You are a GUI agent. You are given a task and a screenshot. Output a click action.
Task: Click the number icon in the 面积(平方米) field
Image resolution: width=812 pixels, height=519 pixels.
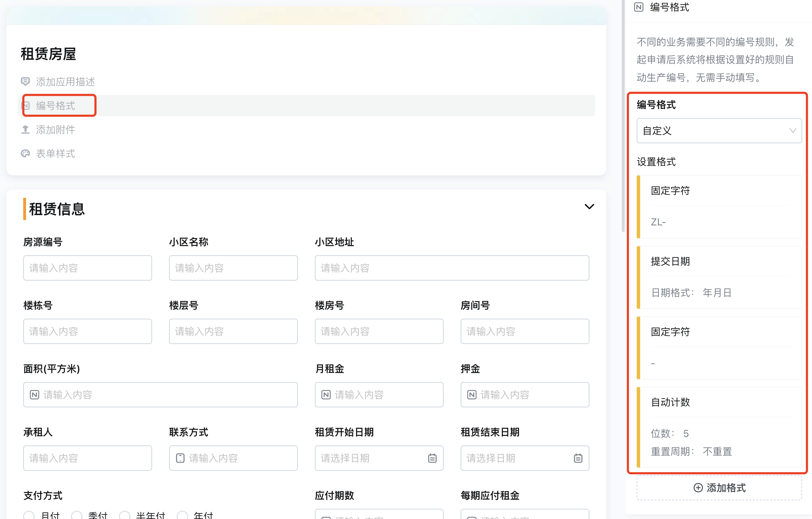pos(35,395)
